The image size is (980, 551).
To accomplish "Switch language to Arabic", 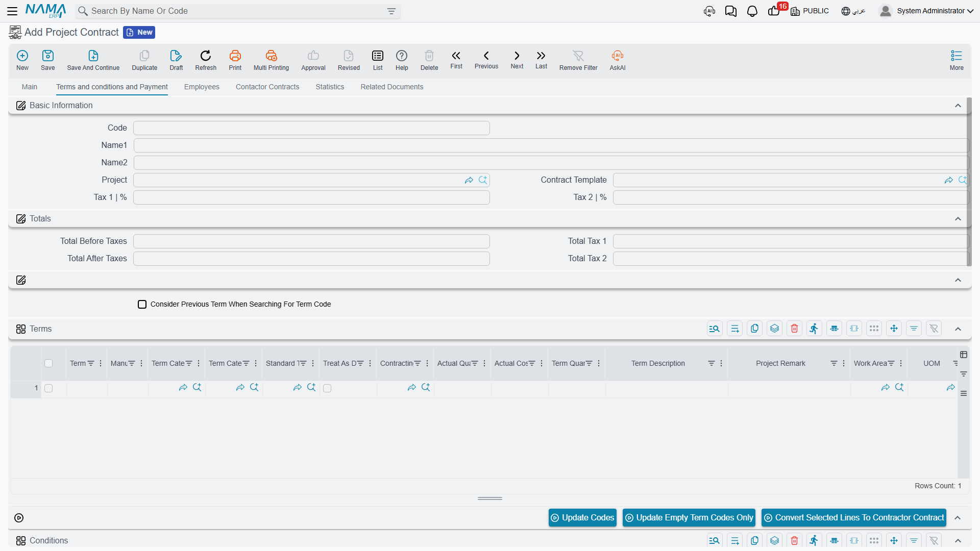I will (x=853, y=11).
